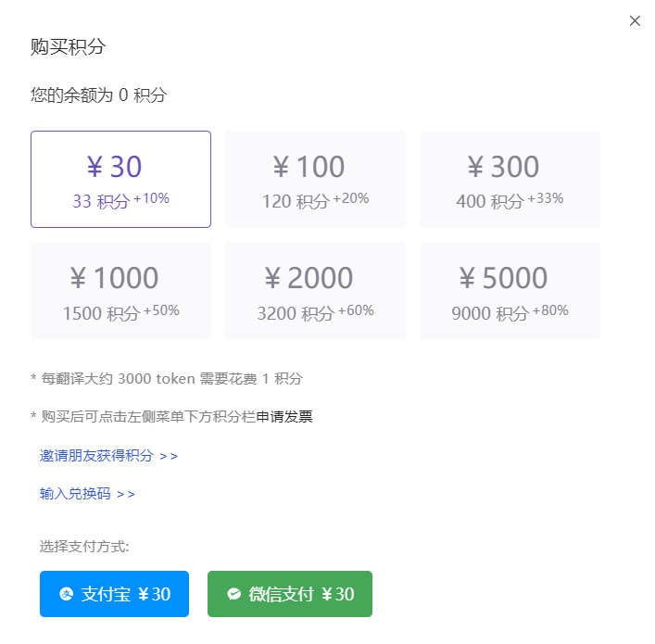Click the 您的余额为 0 积分 balance text
Image resolution: width=655 pixels, height=644 pixels.
98,95
